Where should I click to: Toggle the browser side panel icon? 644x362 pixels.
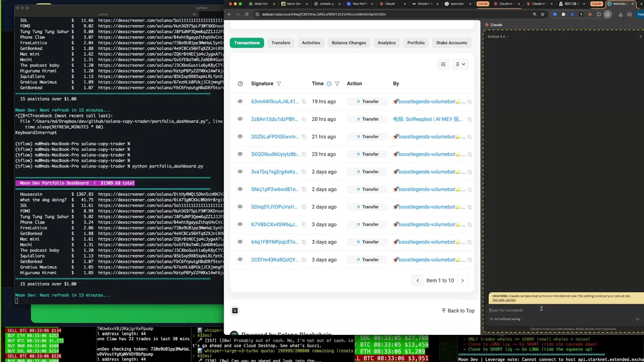coord(607,14)
